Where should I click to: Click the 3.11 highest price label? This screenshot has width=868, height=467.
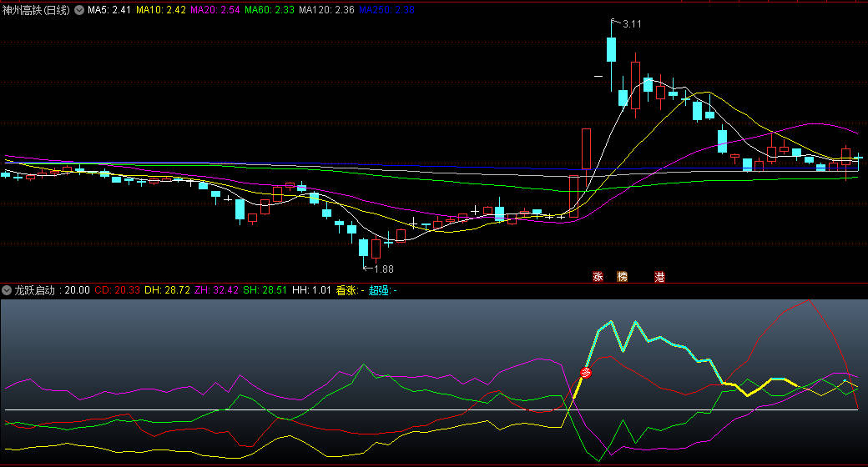[x=632, y=24]
